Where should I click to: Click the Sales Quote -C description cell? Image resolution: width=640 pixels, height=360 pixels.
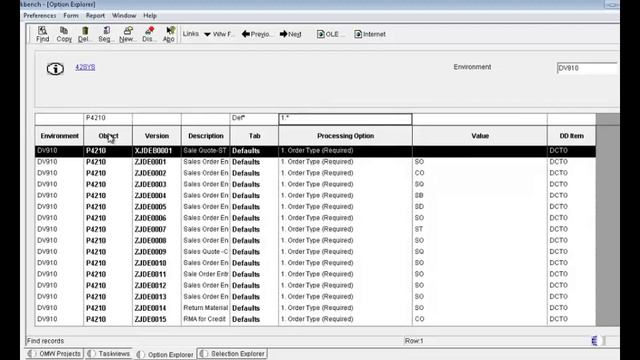206,252
